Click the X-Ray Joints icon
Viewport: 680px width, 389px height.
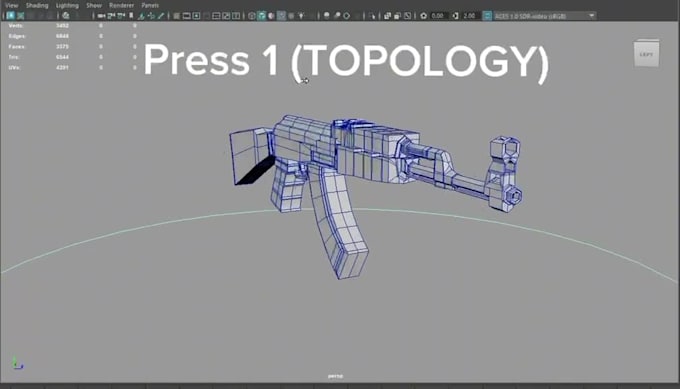point(408,16)
